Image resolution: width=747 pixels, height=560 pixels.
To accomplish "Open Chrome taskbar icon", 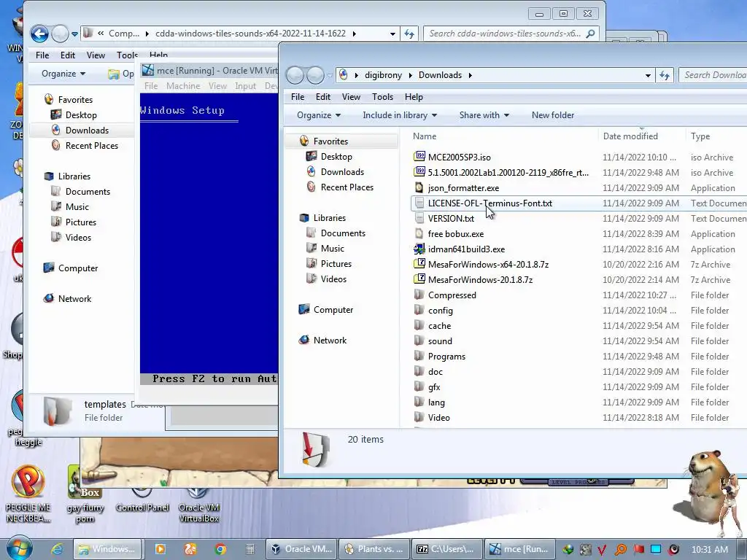I will (220, 549).
